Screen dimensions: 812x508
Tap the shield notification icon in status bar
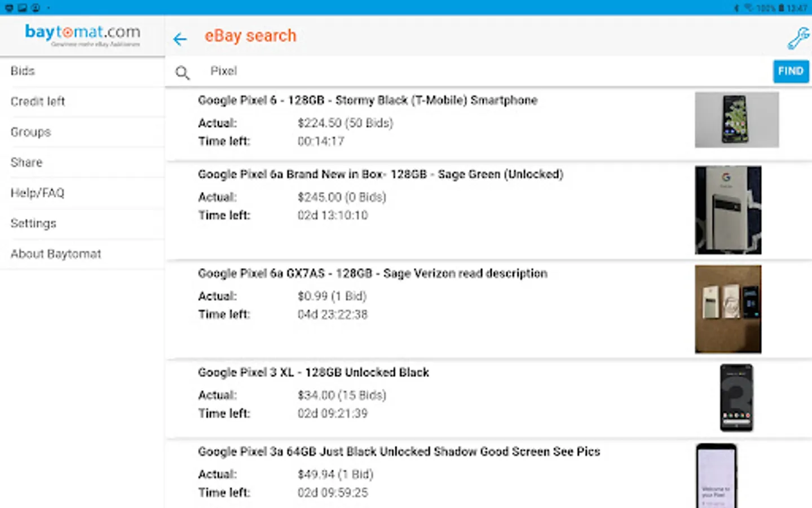coord(9,8)
